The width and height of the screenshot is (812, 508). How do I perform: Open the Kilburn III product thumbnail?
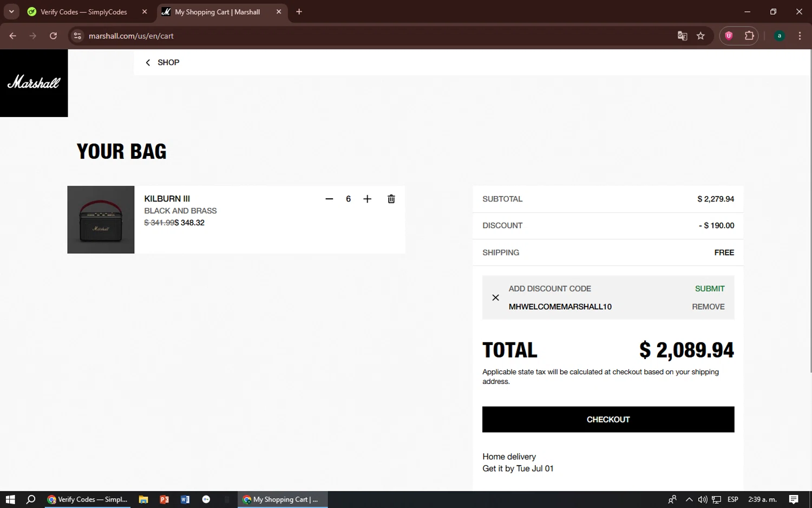(101, 219)
